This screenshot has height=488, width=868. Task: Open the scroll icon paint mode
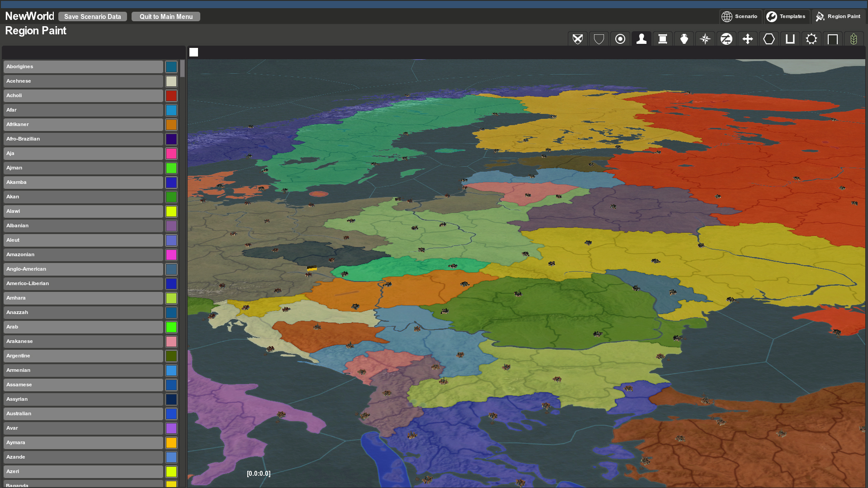click(x=663, y=39)
